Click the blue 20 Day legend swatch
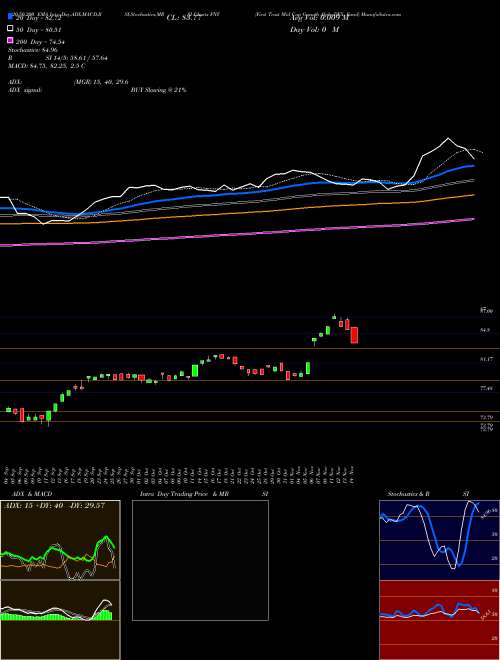 point(10,16)
